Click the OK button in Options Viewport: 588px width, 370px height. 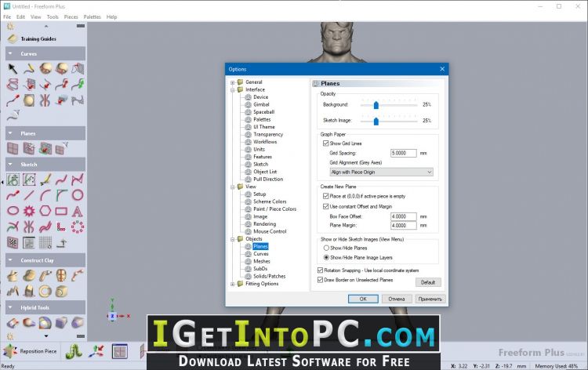363,299
